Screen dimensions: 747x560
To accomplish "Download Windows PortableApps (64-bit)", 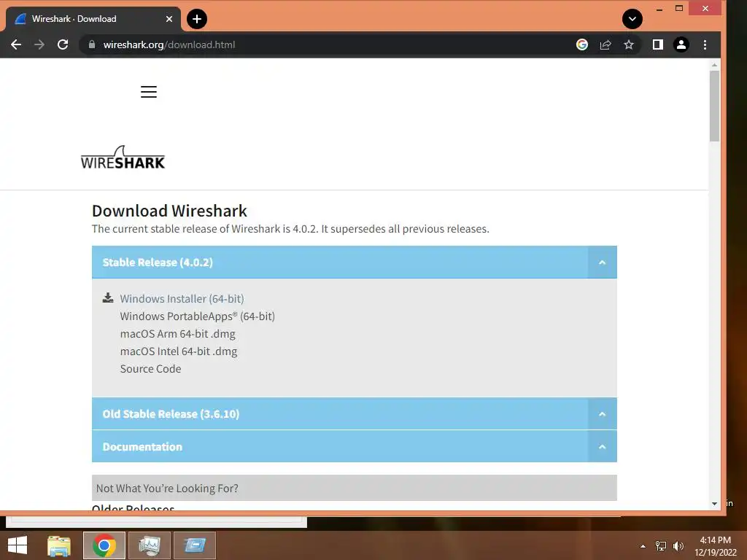I will click(x=197, y=316).
